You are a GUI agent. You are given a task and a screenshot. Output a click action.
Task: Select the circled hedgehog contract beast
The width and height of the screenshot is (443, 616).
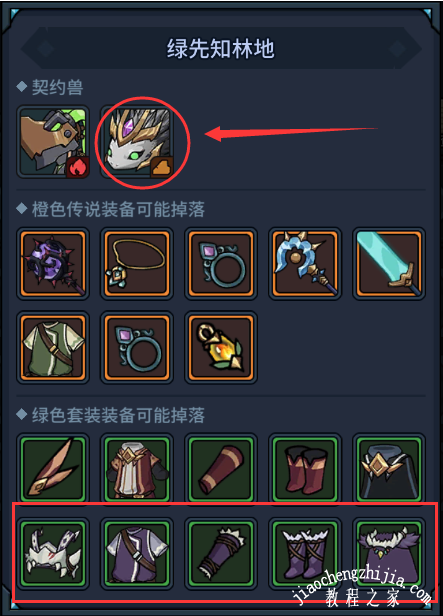click(x=137, y=141)
